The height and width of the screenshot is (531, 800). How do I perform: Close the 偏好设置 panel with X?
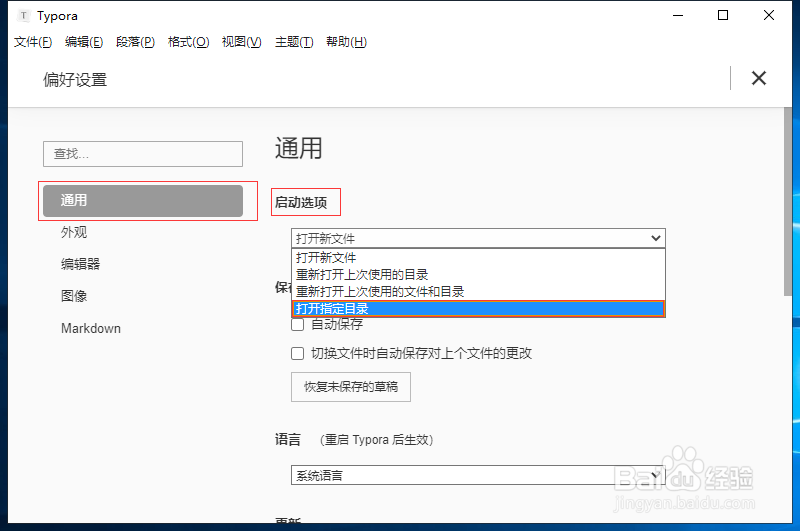point(759,78)
